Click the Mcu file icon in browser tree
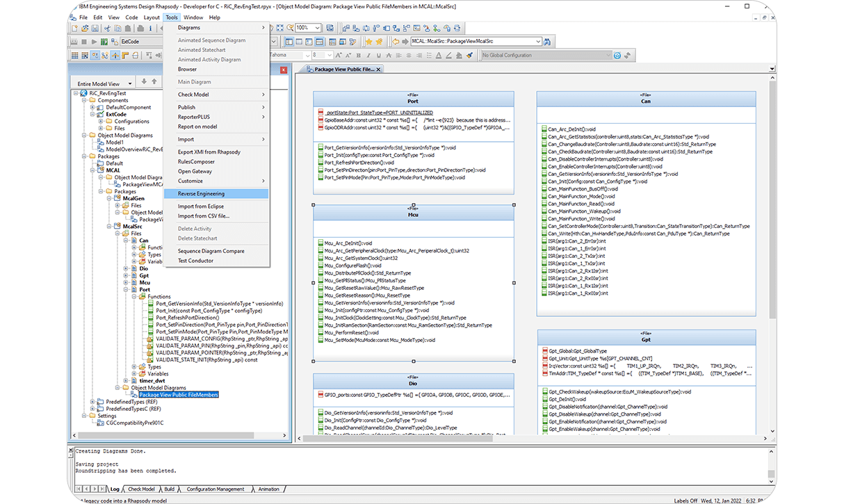844x504 pixels. coord(135,283)
